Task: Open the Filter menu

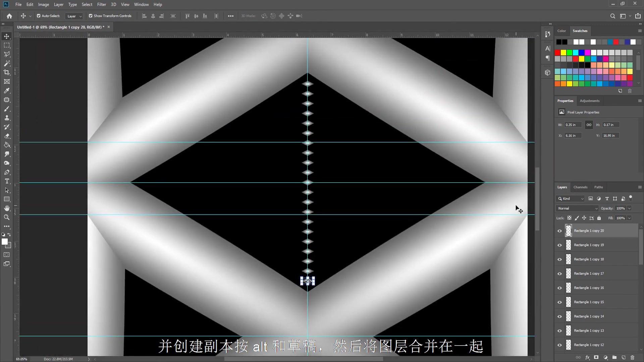Action: pos(102,4)
